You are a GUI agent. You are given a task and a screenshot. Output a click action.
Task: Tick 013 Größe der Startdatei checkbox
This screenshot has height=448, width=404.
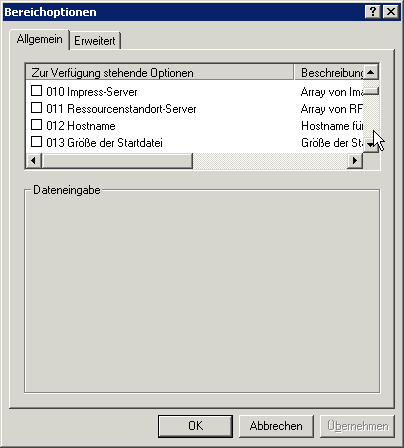[x=36, y=142]
